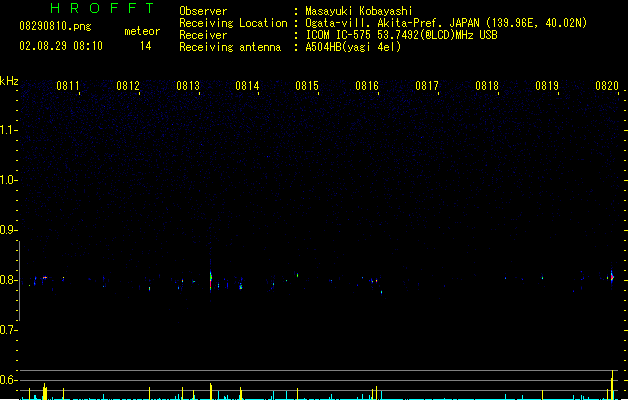The image size is (629, 400).
Task: Click the 0.6 kHz axis label
Action: [8, 380]
